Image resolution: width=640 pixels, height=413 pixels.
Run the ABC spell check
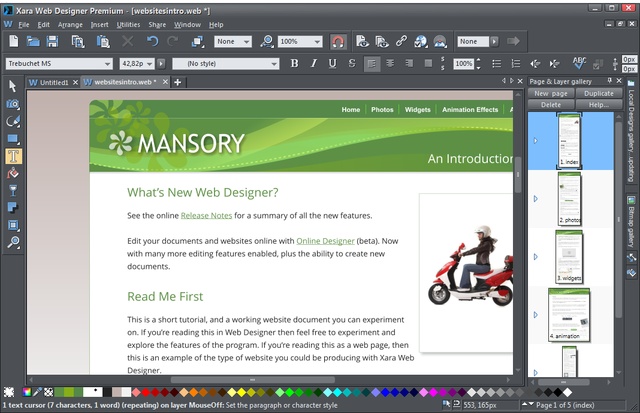coord(579,63)
